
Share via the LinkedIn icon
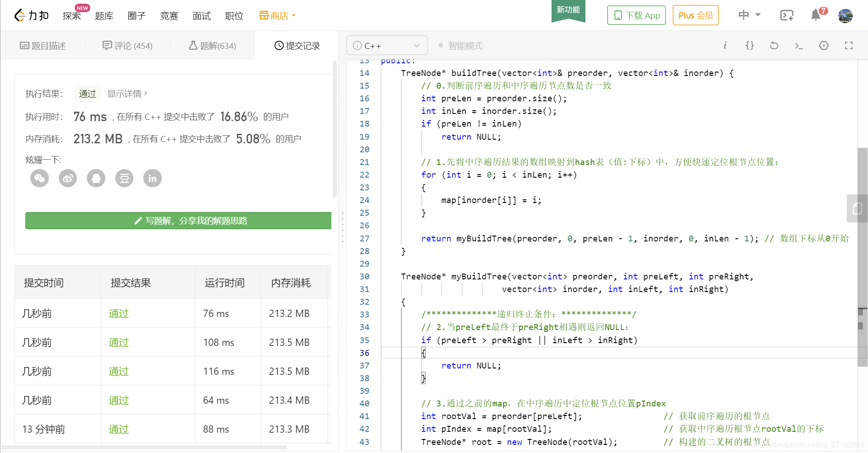(x=152, y=178)
